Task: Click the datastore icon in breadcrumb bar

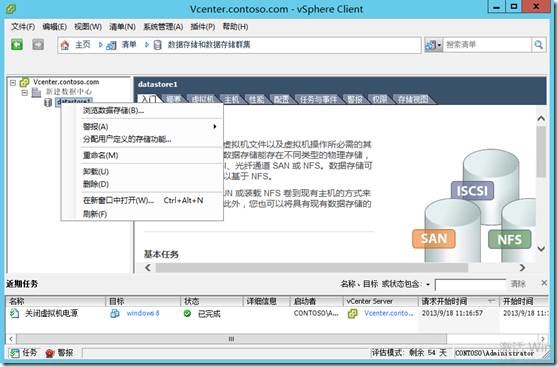Action: tap(157, 45)
